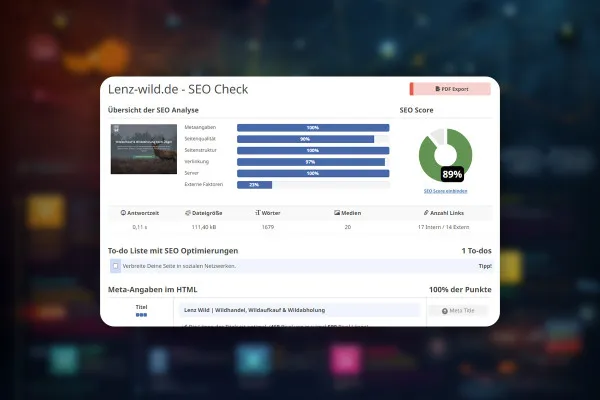This screenshot has height=400, width=600.
Task: Click the three blue dots under Titel
Action: coord(141,315)
